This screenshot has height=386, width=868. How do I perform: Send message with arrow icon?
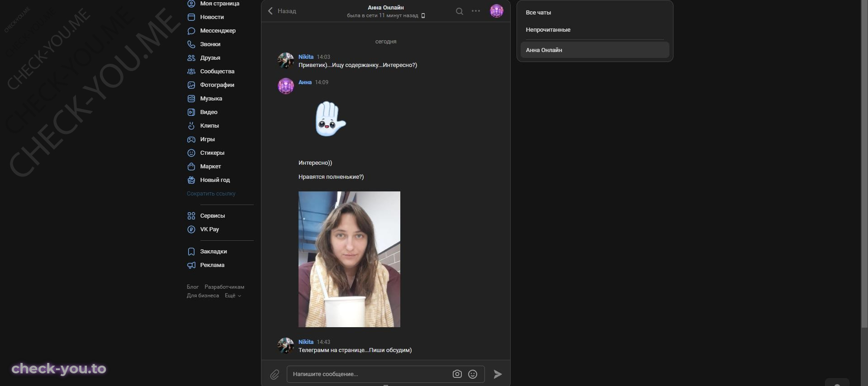[x=498, y=374]
